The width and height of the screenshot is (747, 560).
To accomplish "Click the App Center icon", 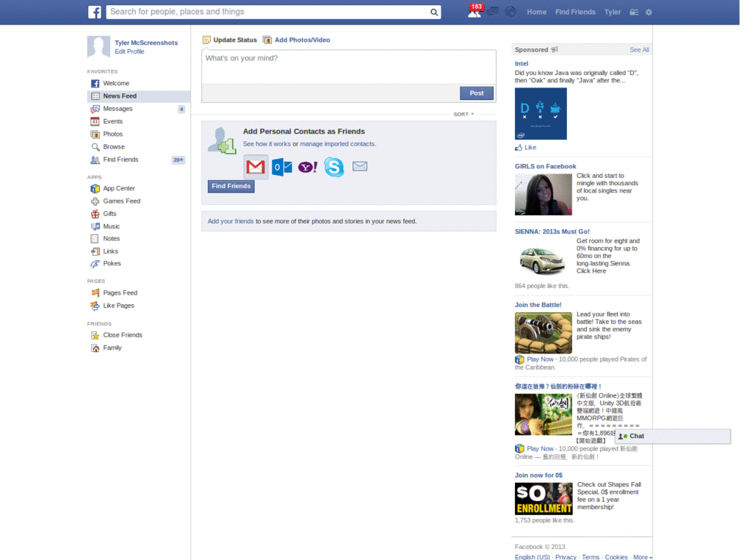I will coord(96,189).
